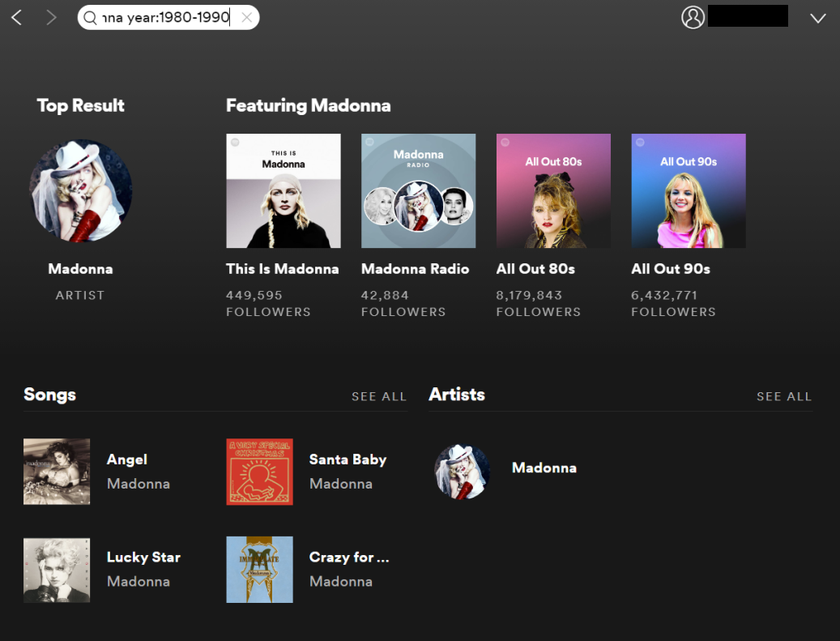Click the Songs section heading

pos(50,395)
